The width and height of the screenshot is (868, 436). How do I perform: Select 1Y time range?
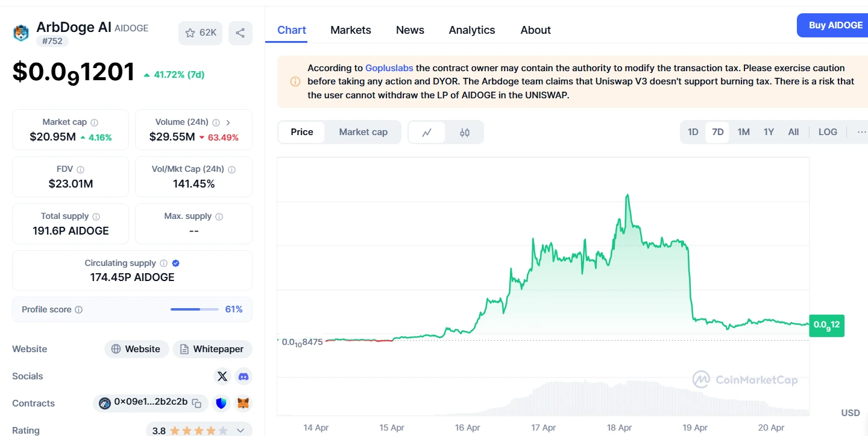point(769,132)
